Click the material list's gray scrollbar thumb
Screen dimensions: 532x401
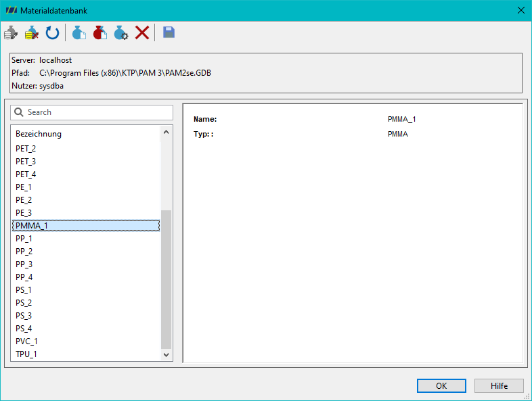(x=167, y=279)
